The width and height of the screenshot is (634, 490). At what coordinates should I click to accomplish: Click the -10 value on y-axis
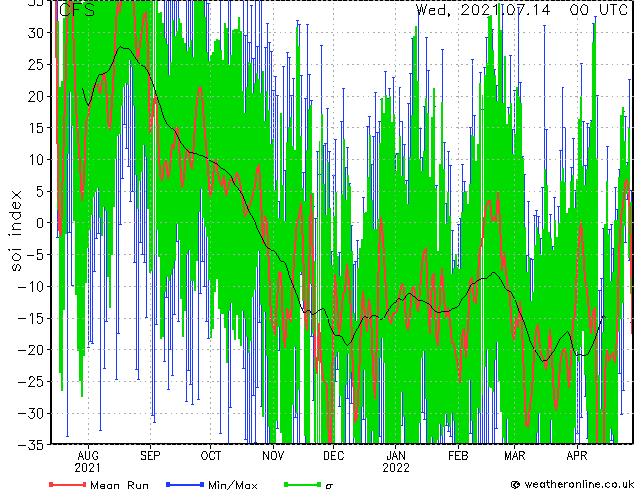pos(31,287)
